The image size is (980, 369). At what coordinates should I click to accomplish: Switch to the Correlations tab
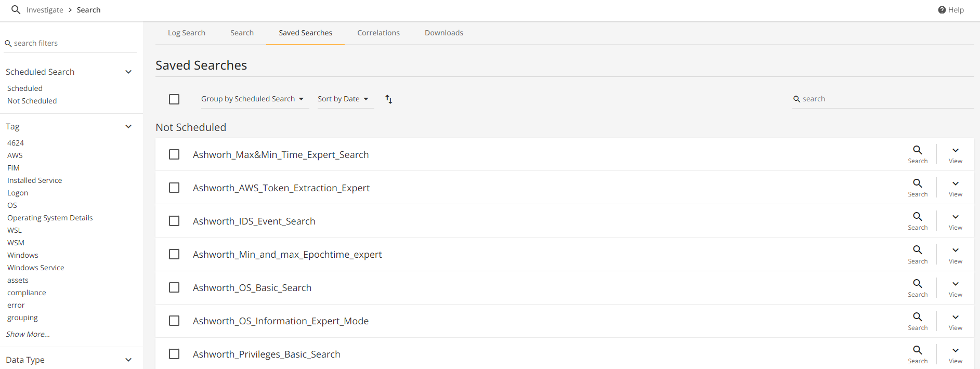click(x=378, y=33)
